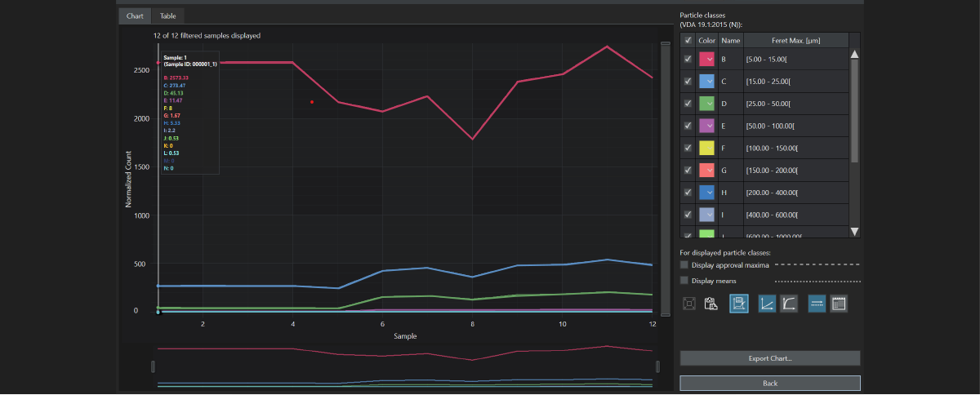This screenshot has width=980, height=395.
Task: Select the linear axis scale icon
Action: point(767,304)
